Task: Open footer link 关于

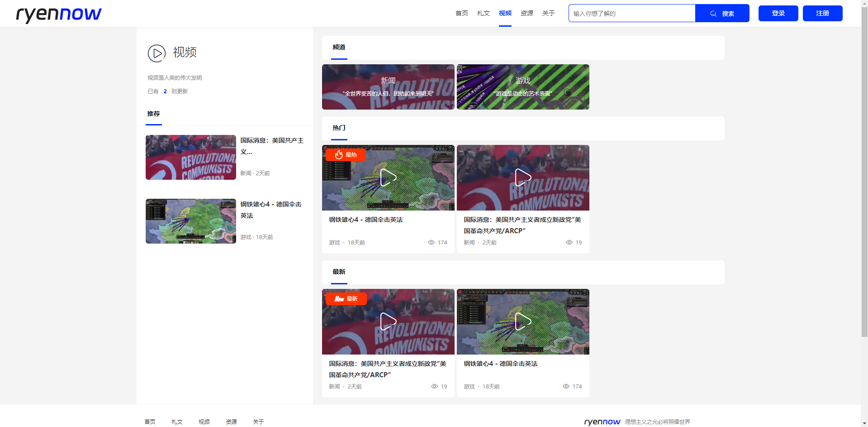Action: (259, 422)
